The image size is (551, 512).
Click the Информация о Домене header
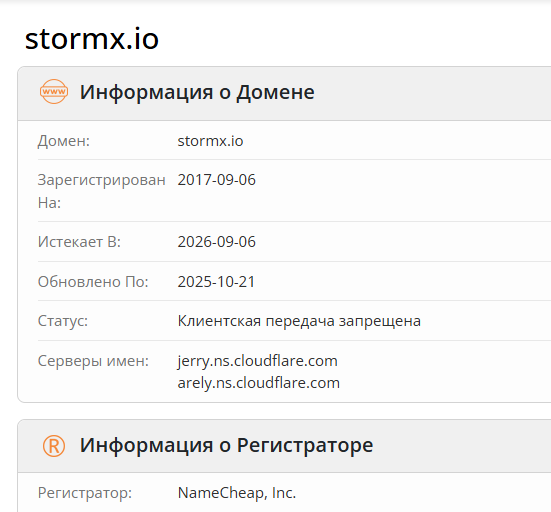[197, 92]
